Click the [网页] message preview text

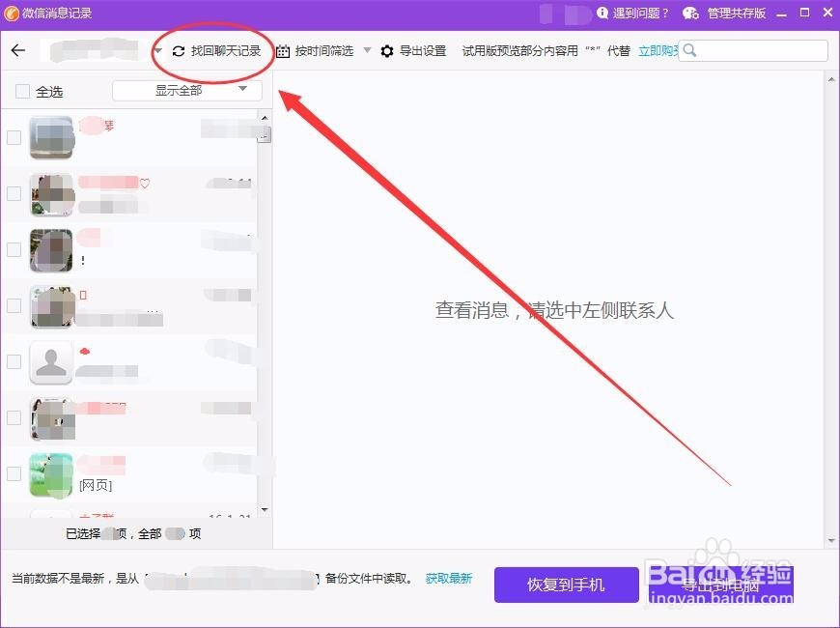coord(96,485)
